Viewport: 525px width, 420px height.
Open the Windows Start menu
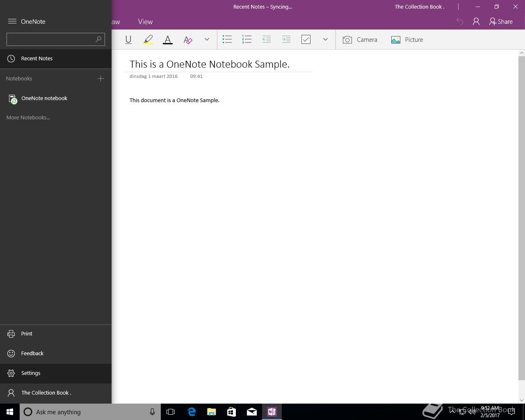point(10,412)
